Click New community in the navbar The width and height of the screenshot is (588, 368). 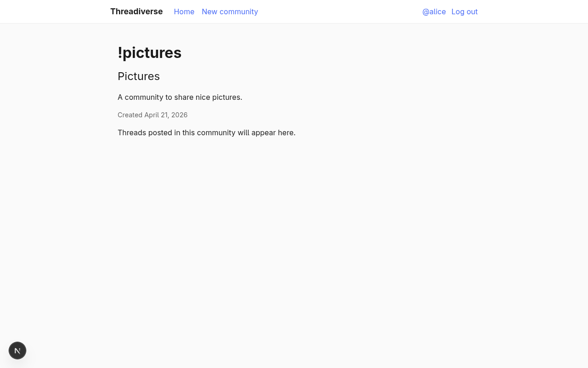[x=230, y=11]
